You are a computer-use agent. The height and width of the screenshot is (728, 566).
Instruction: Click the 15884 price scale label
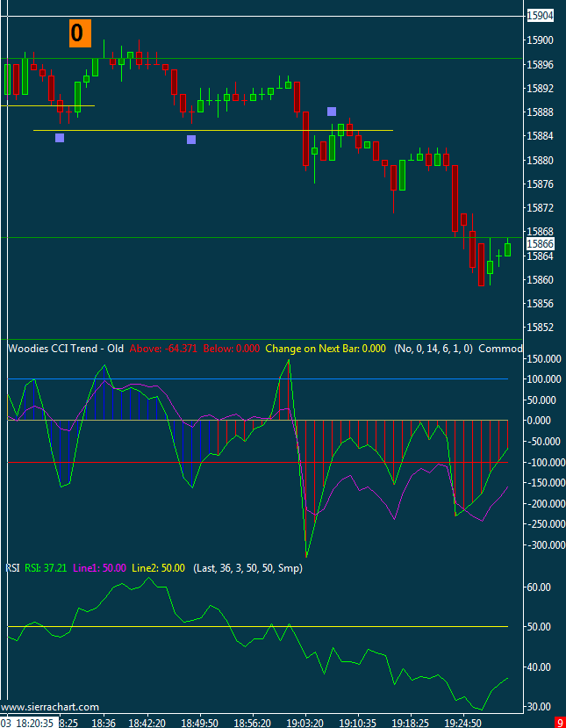click(x=541, y=136)
